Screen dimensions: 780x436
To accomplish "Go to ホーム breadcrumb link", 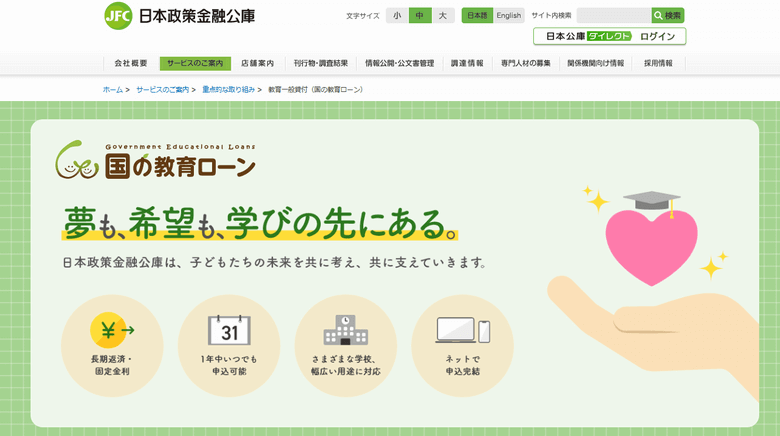I will click(112, 90).
